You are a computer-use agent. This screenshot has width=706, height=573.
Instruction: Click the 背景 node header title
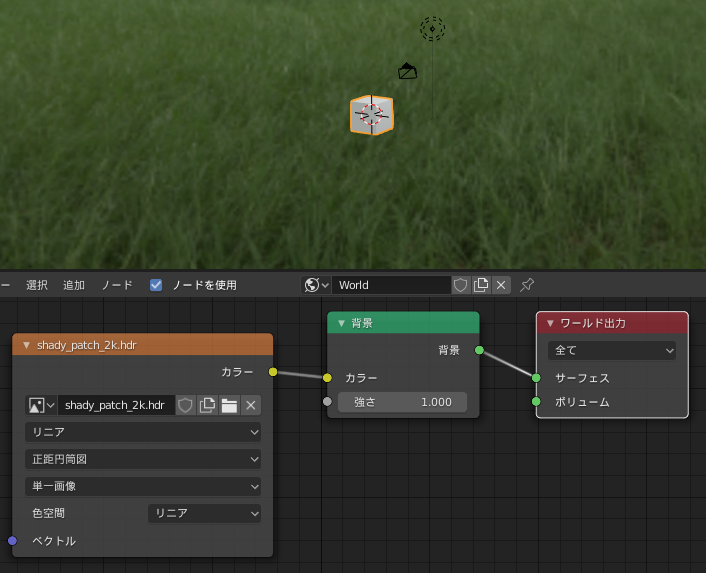tap(362, 323)
